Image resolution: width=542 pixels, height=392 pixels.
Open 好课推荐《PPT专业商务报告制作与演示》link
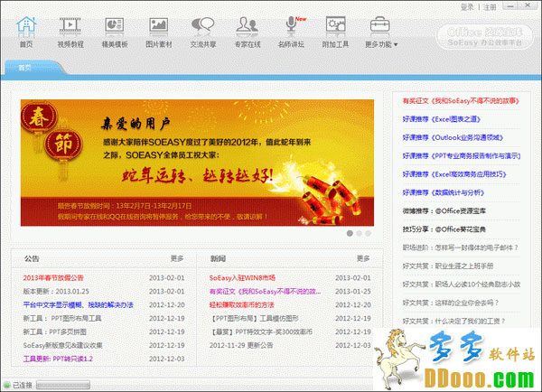tap(462, 155)
